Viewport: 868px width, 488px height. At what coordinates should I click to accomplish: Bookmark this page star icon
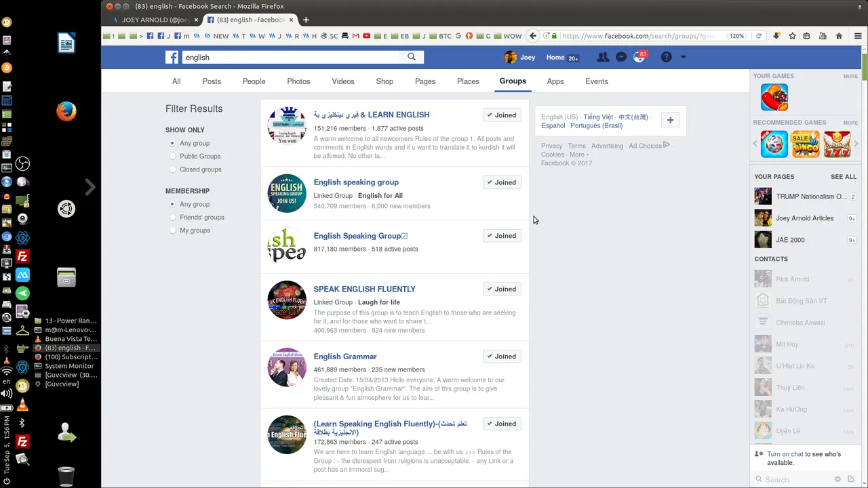click(x=792, y=36)
